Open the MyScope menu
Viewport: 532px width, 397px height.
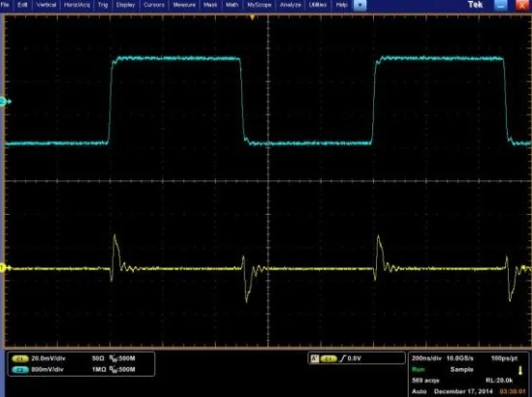pyautogui.click(x=259, y=5)
